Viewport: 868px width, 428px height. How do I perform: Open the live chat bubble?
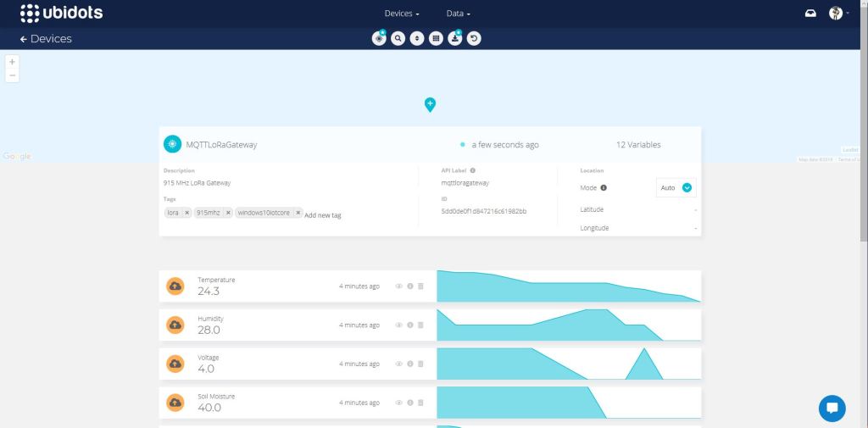[832, 408]
